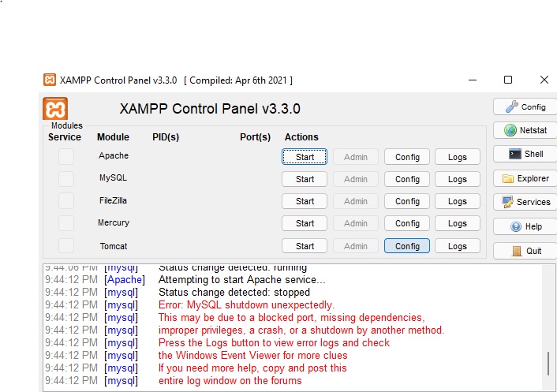Open Netstat with the globe icon
The width and height of the screenshot is (557, 392).
tap(525, 130)
